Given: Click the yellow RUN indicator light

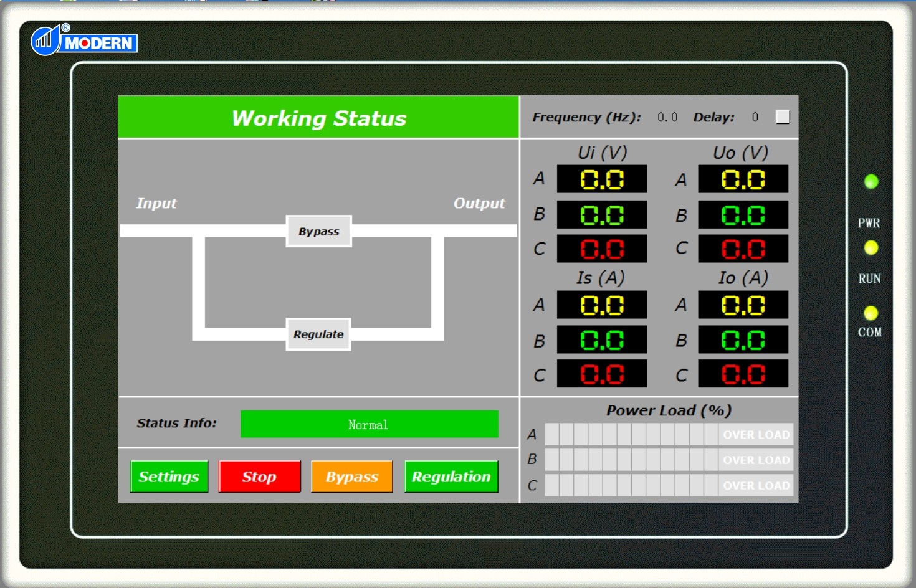Looking at the screenshot, I should click(871, 248).
